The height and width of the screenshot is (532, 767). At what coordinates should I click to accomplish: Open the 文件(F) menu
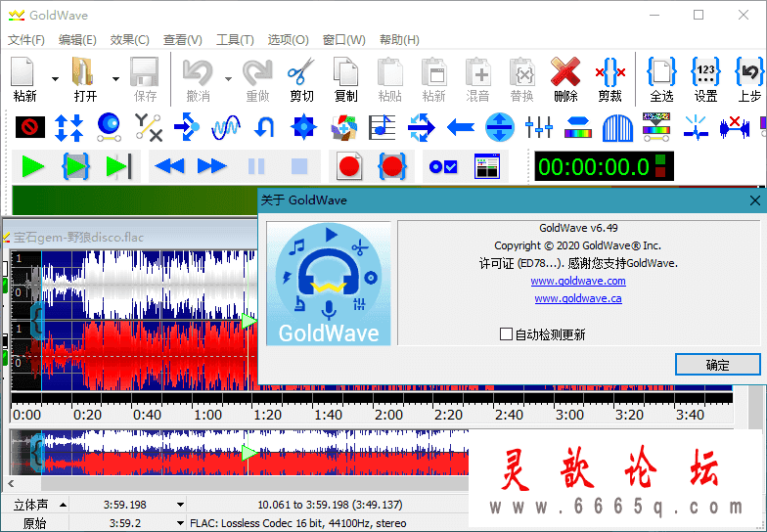tap(25, 40)
